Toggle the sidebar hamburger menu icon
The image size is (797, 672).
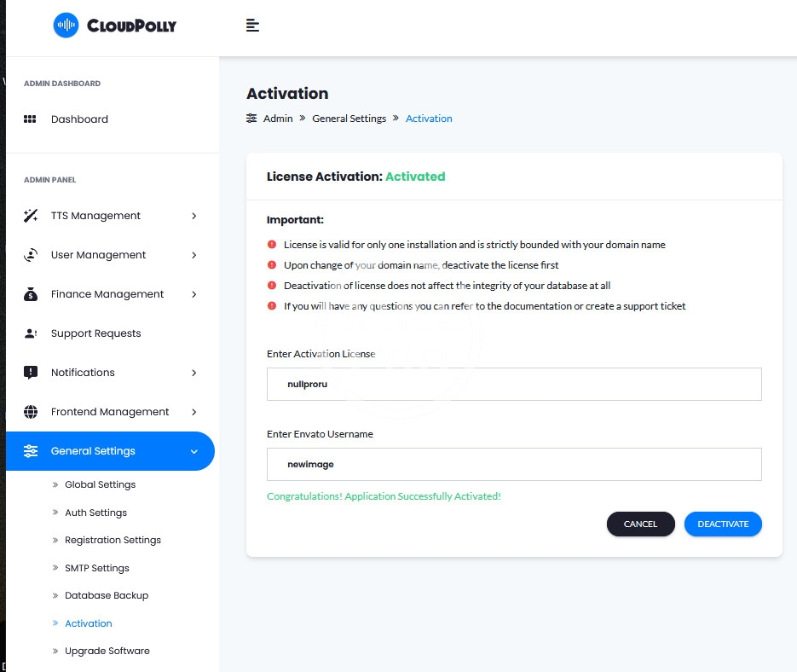[x=252, y=25]
